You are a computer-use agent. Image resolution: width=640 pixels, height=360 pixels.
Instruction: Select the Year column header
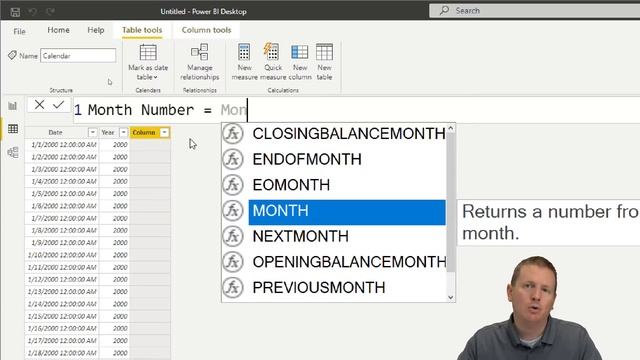[x=108, y=132]
